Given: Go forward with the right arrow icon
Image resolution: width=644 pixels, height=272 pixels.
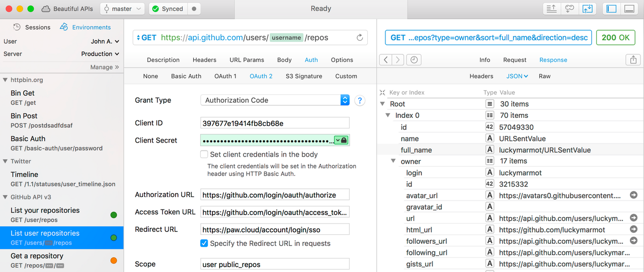Looking at the screenshot, I should point(398,60).
